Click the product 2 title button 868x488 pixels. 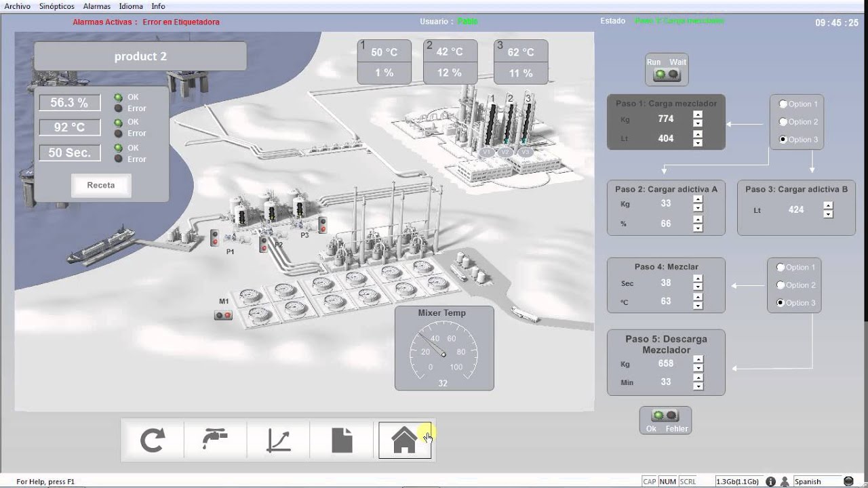click(140, 56)
